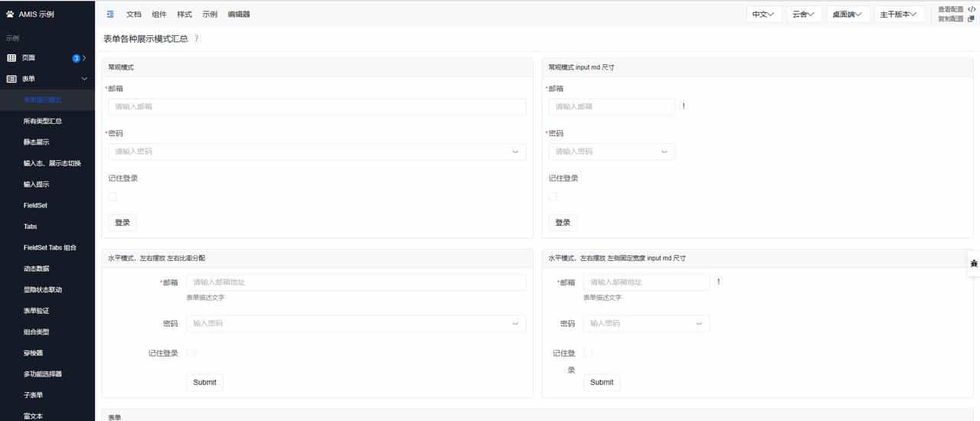
Task: Reveal password in 水平模式 左右比率分配 密码 field
Action: 515,324
